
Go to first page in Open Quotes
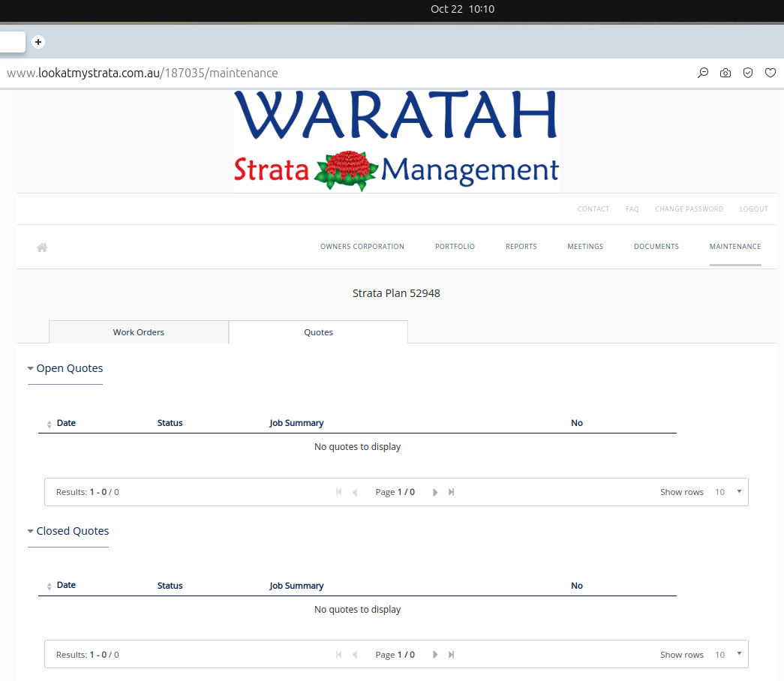point(339,493)
